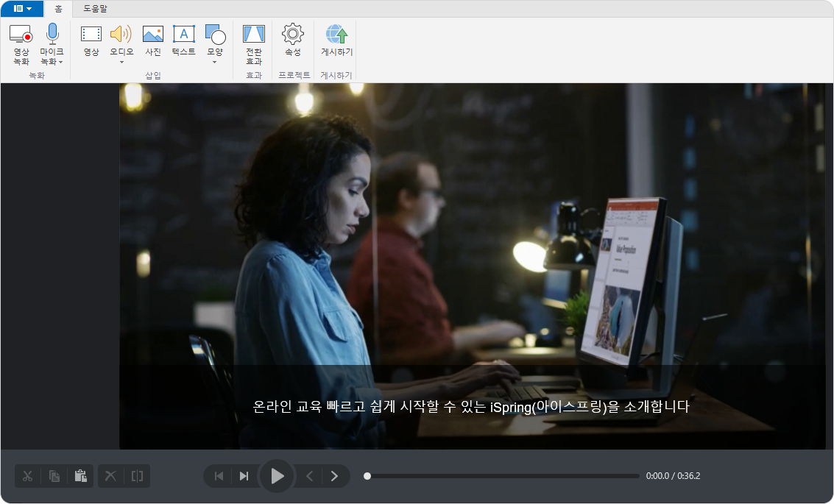
Task: Jump to the start of video
Action: click(219, 476)
